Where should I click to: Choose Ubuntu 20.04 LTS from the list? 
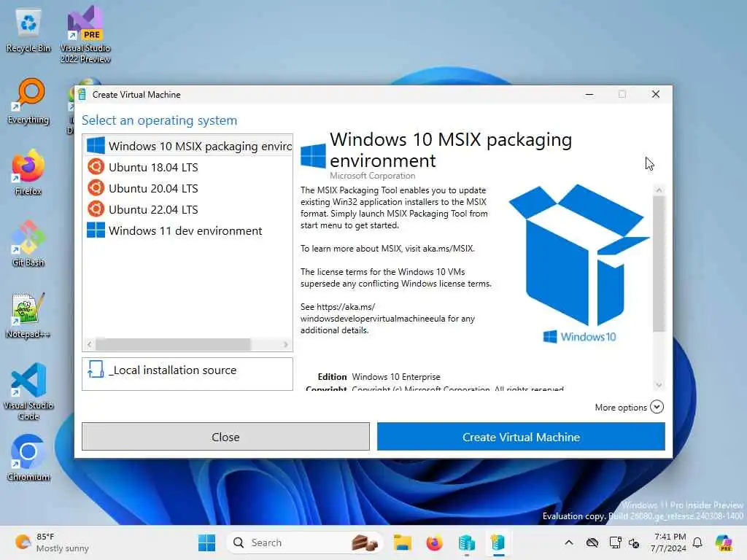coord(187,188)
